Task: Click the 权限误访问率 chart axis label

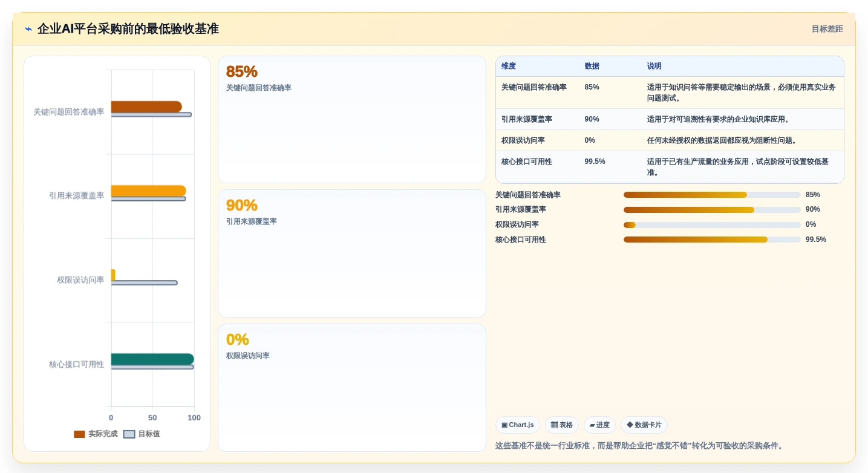Action: coord(80,280)
